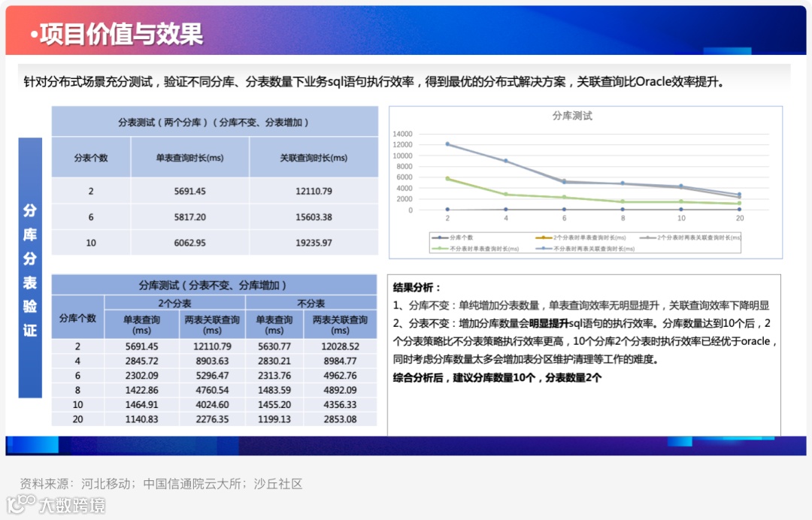This screenshot has width=812, height=520.
Task: Click the 分表个数 column header
Action: [91, 158]
